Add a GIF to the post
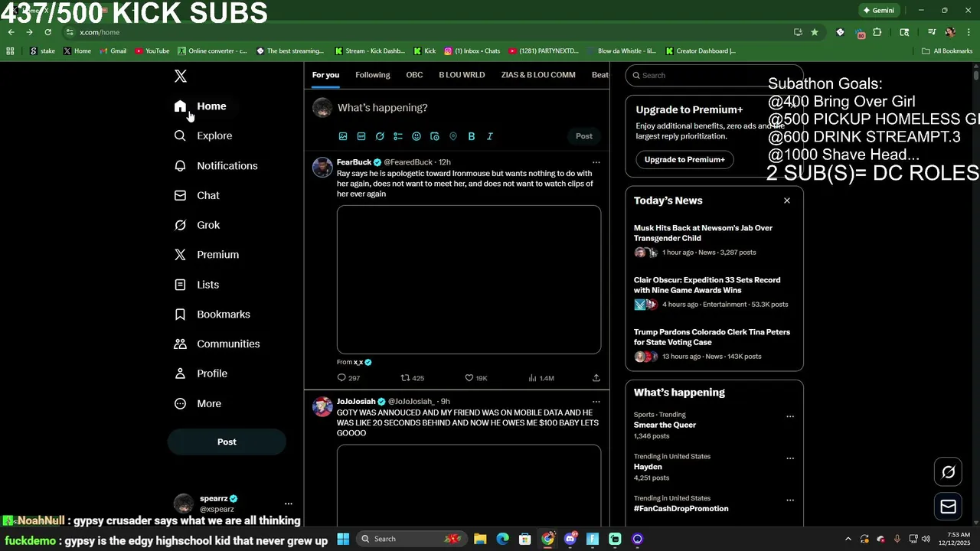 361,136
